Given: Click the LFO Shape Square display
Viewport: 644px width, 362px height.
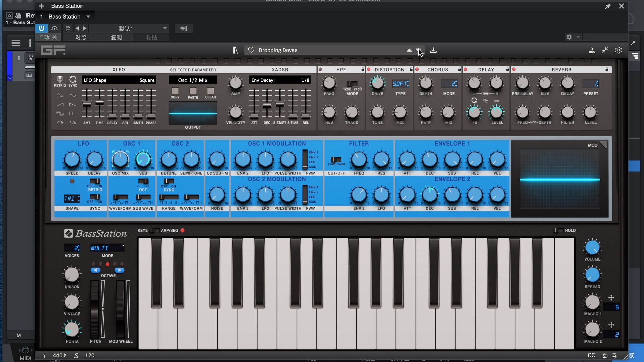Looking at the screenshot, I should tap(119, 80).
